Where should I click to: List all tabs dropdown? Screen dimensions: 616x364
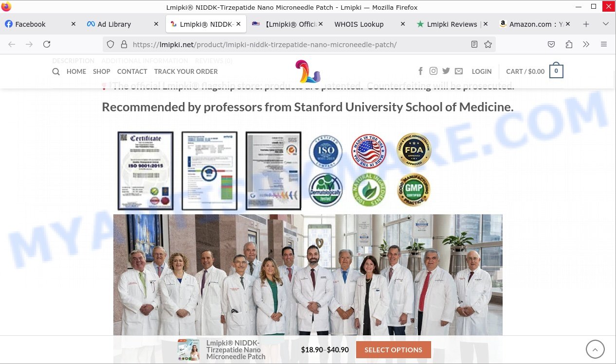point(606,24)
